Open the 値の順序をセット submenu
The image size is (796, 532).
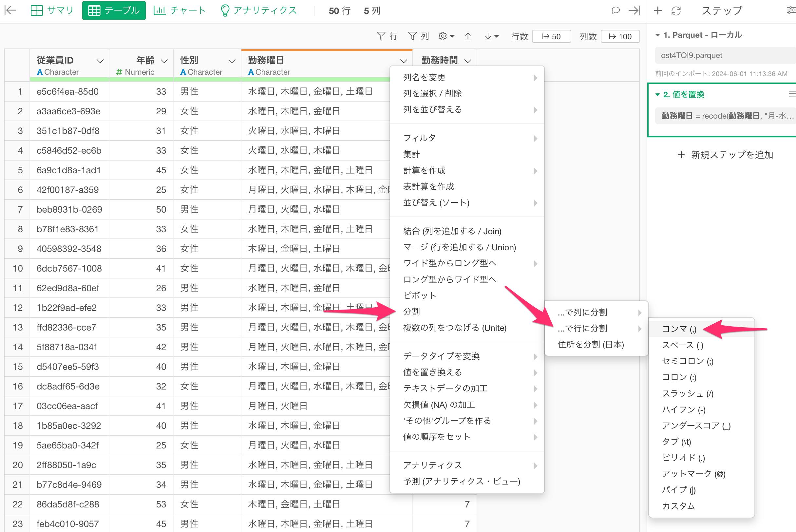pos(467,437)
